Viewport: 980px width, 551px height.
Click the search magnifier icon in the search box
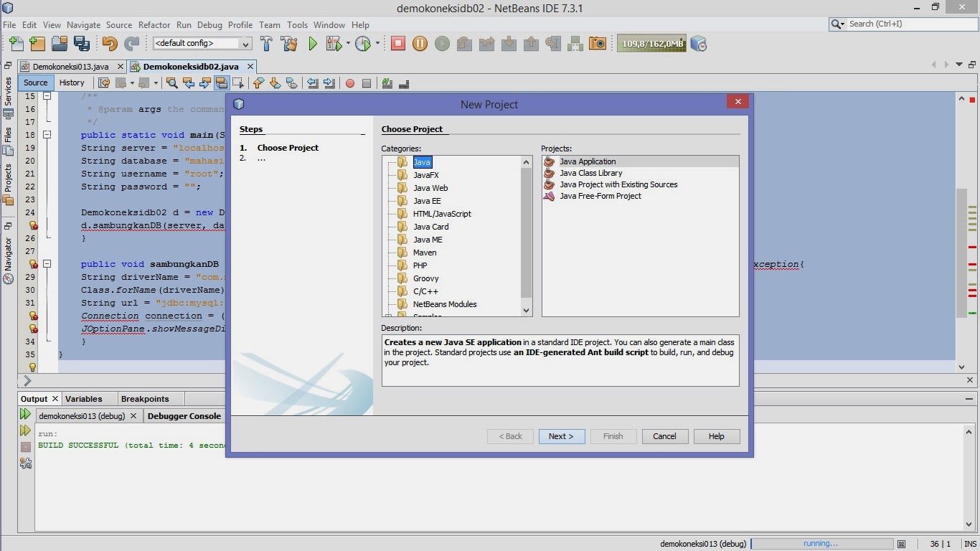click(x=838, y=24)
